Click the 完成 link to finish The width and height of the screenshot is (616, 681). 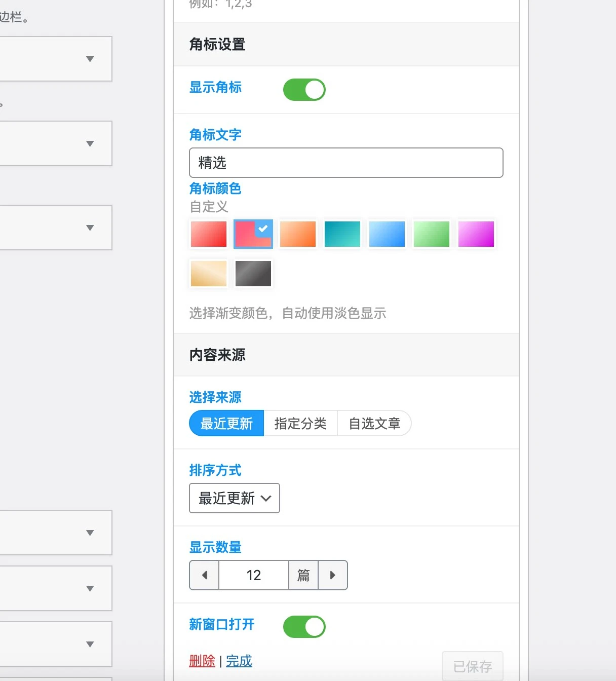click(239, 661)
